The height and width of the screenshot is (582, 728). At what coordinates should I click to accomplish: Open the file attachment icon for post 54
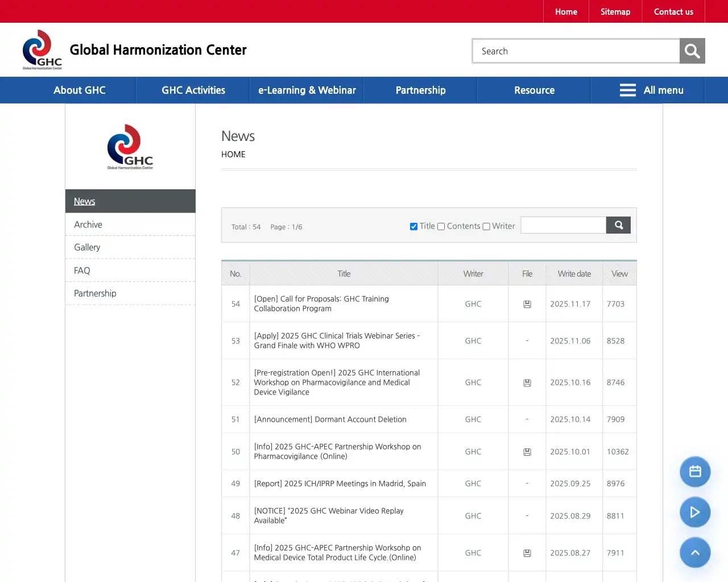[x=527, y=304]
